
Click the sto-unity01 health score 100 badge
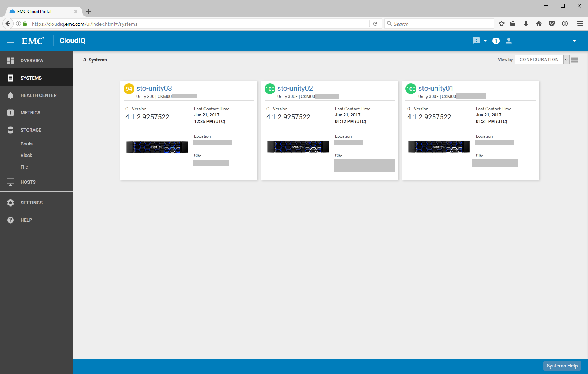coord(411,89)
